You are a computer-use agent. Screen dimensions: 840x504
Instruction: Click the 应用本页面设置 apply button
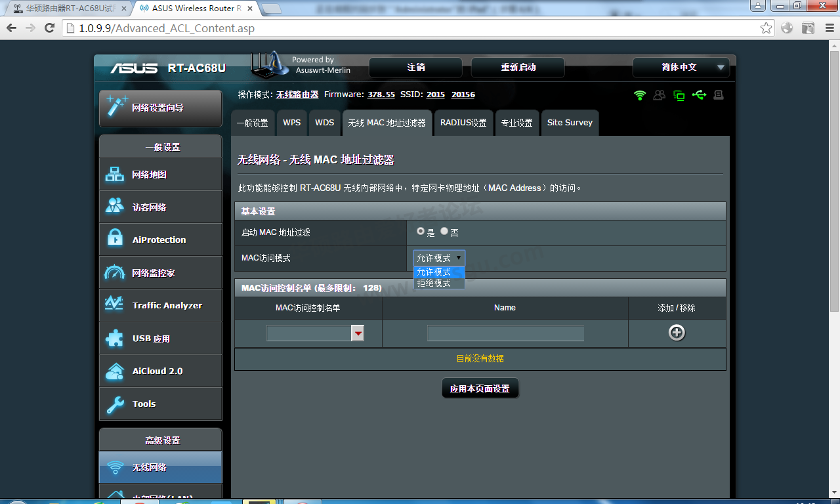[480, 388]
